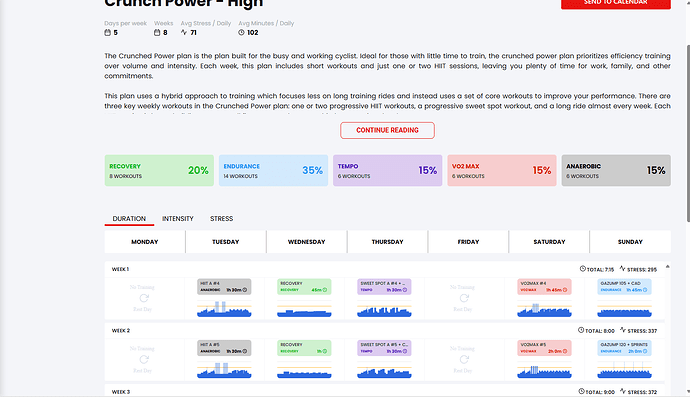Screen dimensions: 690x397
Task: Click the Monday rest day icon in Week 1
Action: pyautogui.click(x=144, y=298)
